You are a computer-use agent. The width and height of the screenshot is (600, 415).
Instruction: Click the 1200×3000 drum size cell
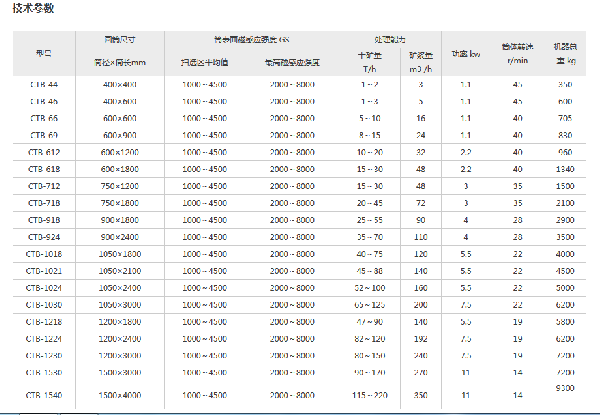(x=120, y=355)
